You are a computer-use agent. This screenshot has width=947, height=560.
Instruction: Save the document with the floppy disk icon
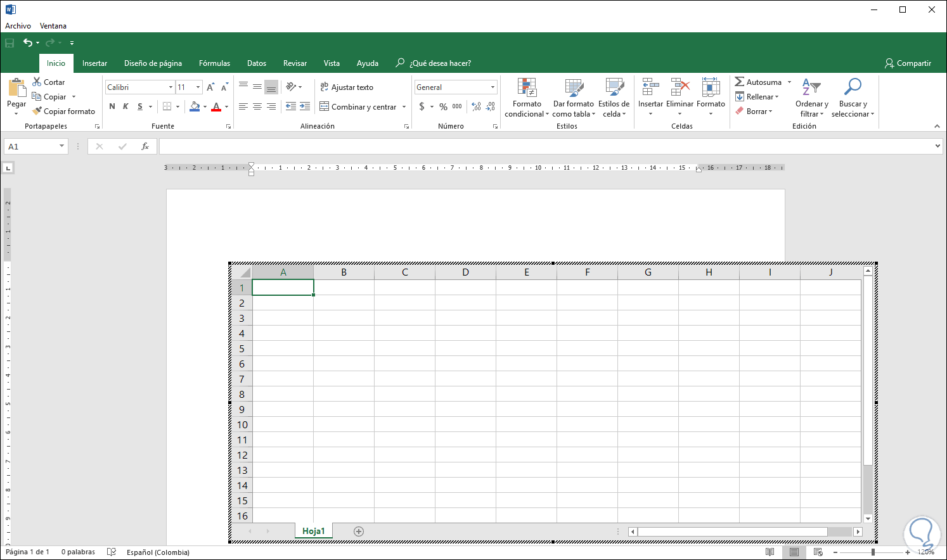click(x=10, y=43)
